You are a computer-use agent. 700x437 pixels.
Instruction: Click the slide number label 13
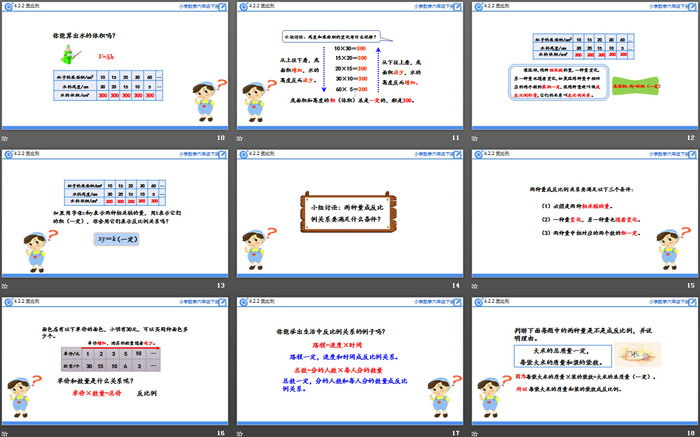click(x=221, y=286)
